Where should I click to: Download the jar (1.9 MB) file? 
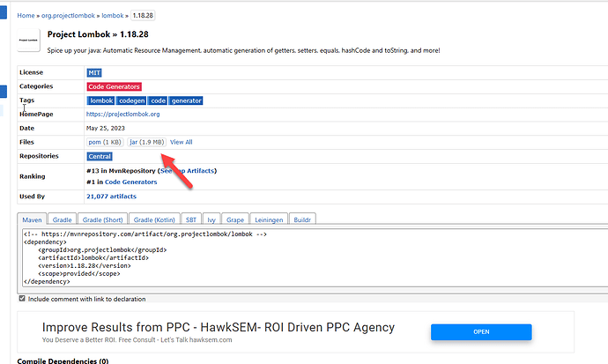coord(146,142)
